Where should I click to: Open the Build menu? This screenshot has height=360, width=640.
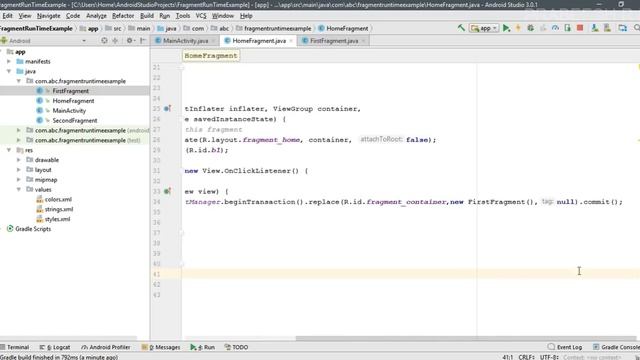point(147,16)
